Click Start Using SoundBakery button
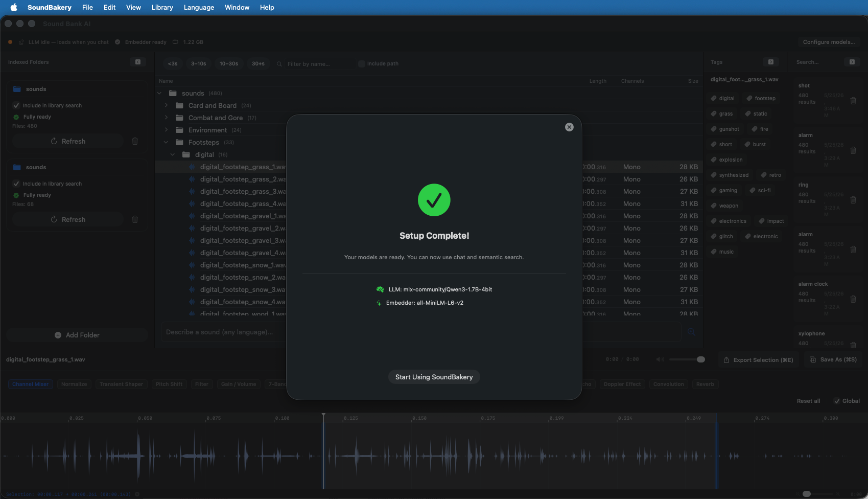This screenshot has height=499, width=868. click(434, 377)
